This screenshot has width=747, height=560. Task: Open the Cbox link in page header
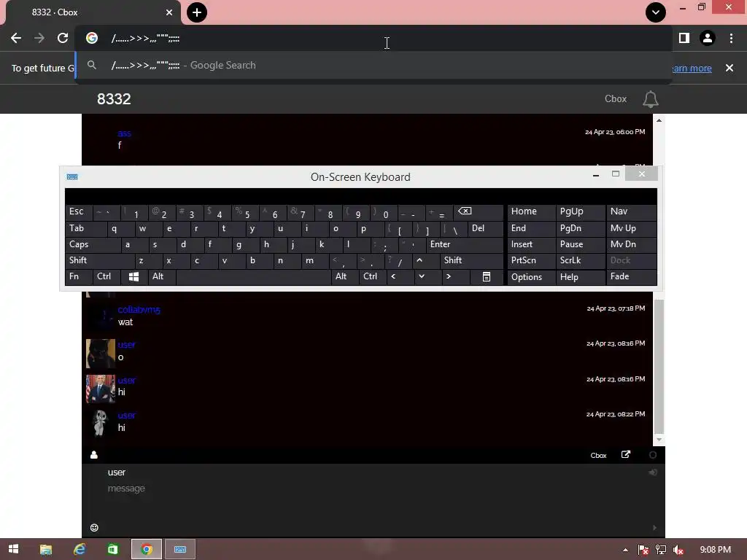[x=616, y=99]
